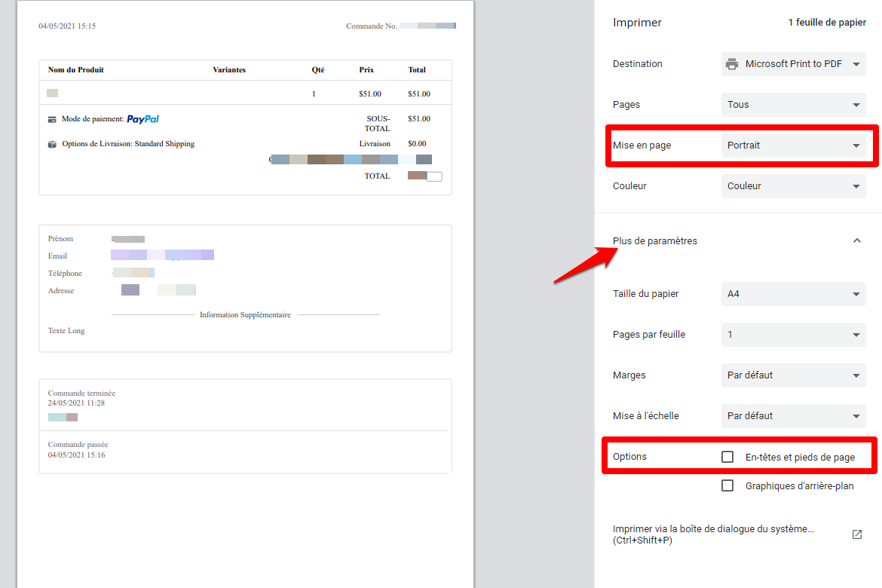Click the Total column header in preview

pos(417,70)
